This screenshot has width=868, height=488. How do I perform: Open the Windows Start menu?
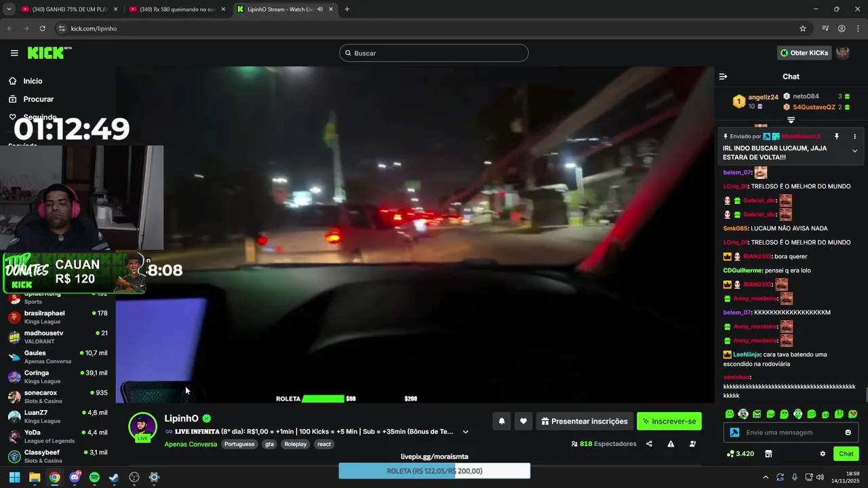tap(14, 477)
